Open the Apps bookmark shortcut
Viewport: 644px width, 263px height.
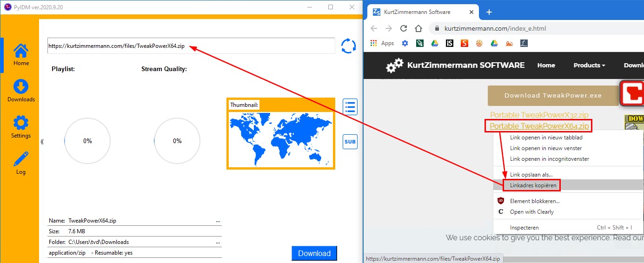[382, 43]
